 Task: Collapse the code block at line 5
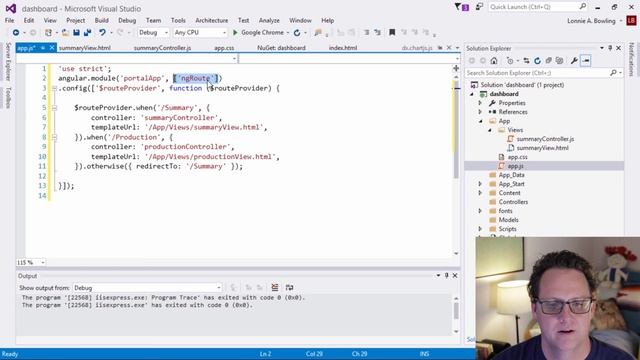(54, 108)
